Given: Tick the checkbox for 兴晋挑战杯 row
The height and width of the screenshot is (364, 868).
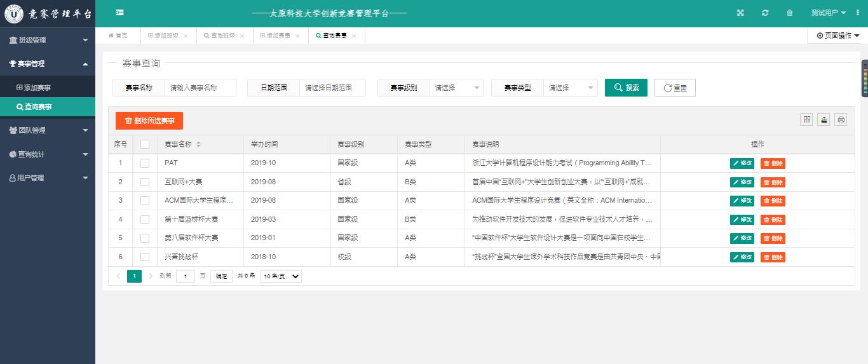Looking at the screenshot, I should tap(145, 257).
